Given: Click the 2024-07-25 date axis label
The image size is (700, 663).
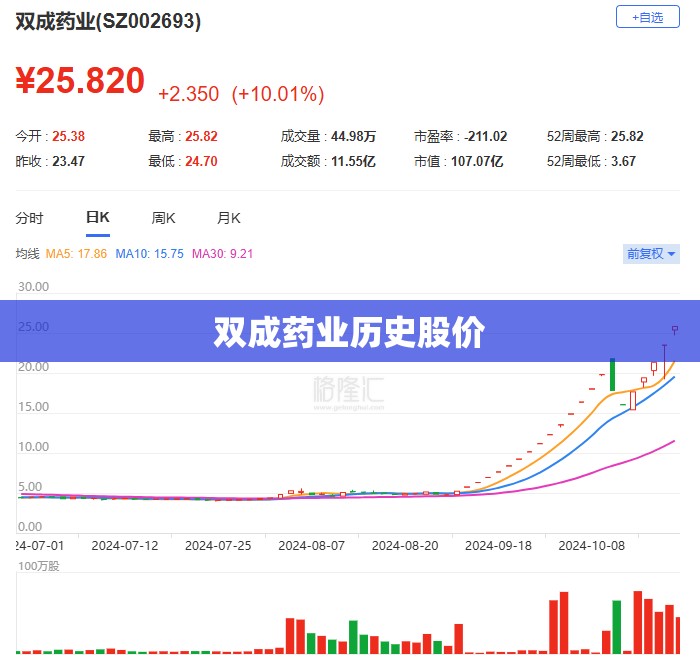Looking at the screenshot, I should 218,546.
